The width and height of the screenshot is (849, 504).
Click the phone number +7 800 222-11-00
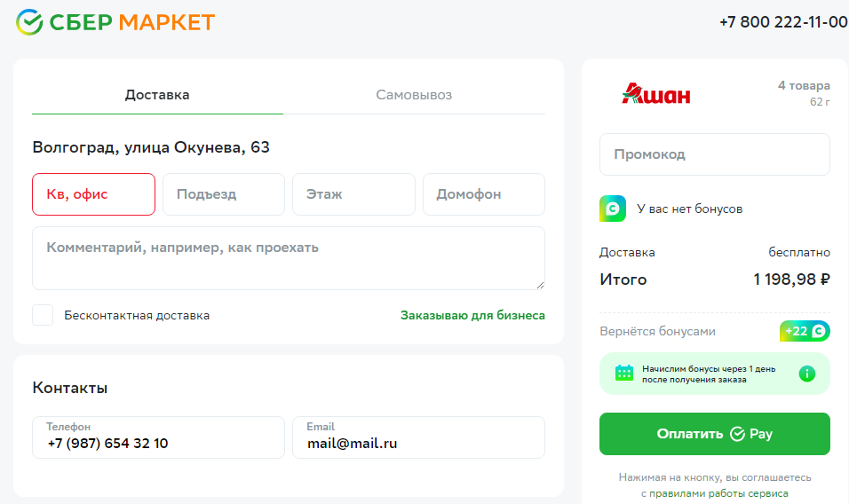click(783, 22)
